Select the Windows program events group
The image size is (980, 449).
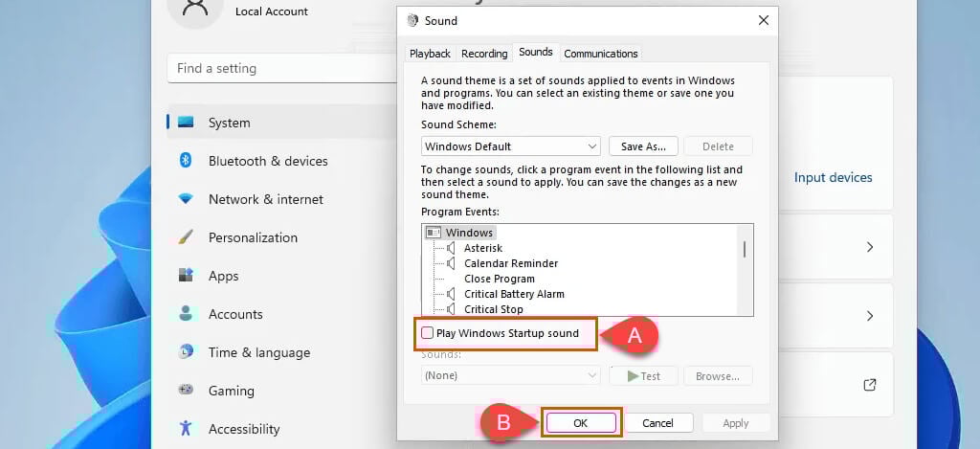coord(469,233)
